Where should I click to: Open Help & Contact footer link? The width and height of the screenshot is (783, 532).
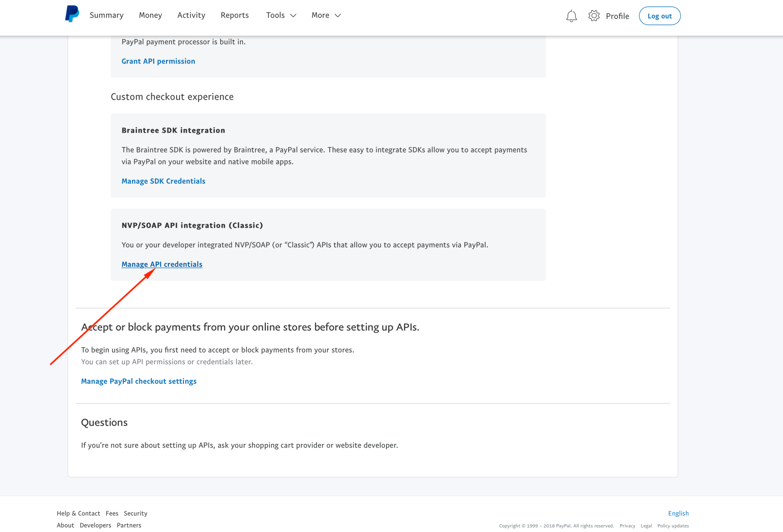coord(78,513)
